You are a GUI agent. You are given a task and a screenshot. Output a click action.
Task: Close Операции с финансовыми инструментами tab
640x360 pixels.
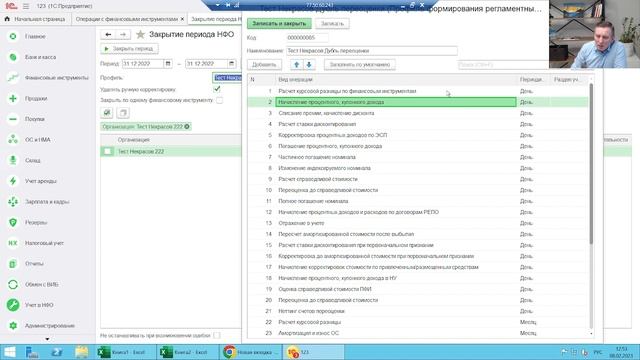pyautogui.click(x=182, y=19)
